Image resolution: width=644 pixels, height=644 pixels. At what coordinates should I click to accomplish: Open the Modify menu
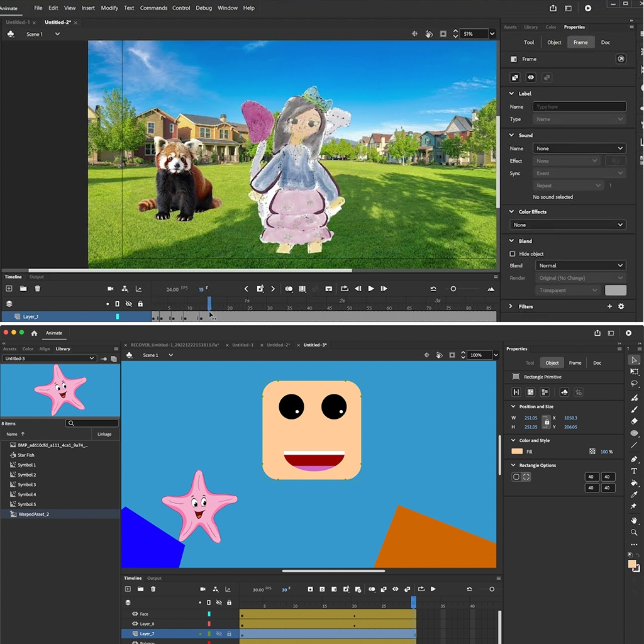click(x=109, y=8)
